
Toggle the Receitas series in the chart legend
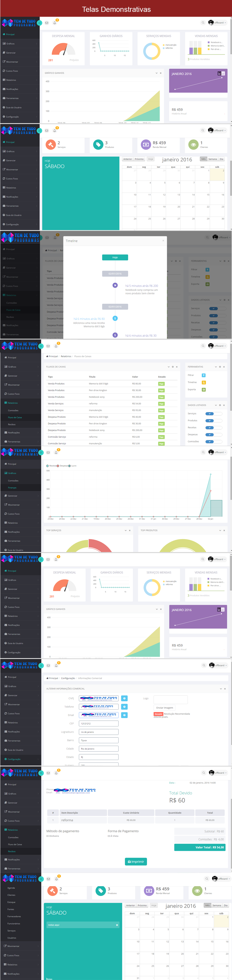pyautogui.click(x=48, y=466)
